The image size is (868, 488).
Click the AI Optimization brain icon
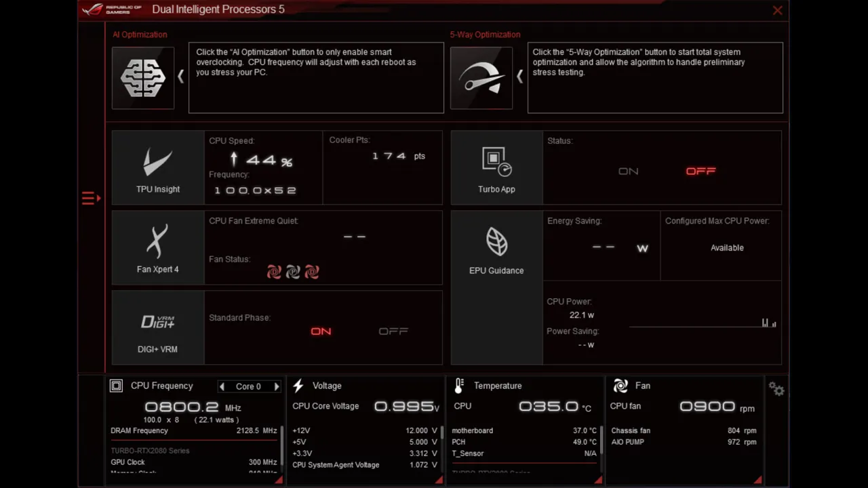click(143, 78)
